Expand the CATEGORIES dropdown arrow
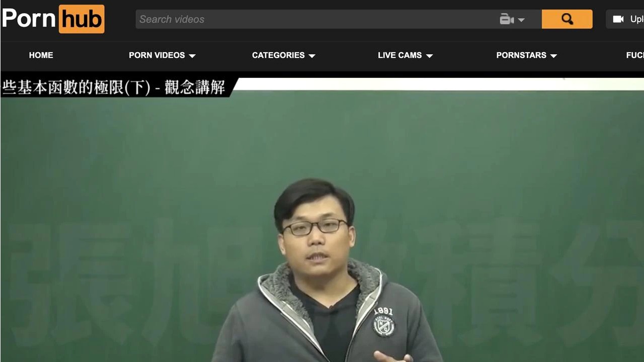 pos(312,56)
